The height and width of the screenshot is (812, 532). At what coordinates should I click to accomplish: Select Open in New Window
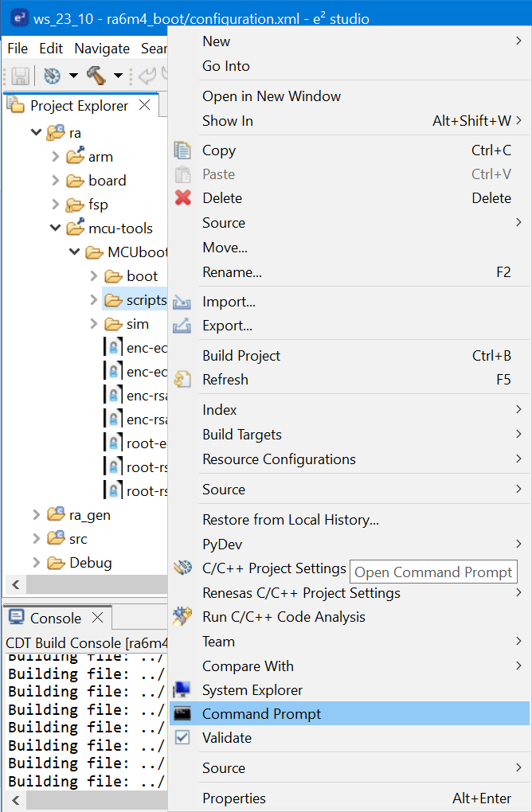coord(350,96)
